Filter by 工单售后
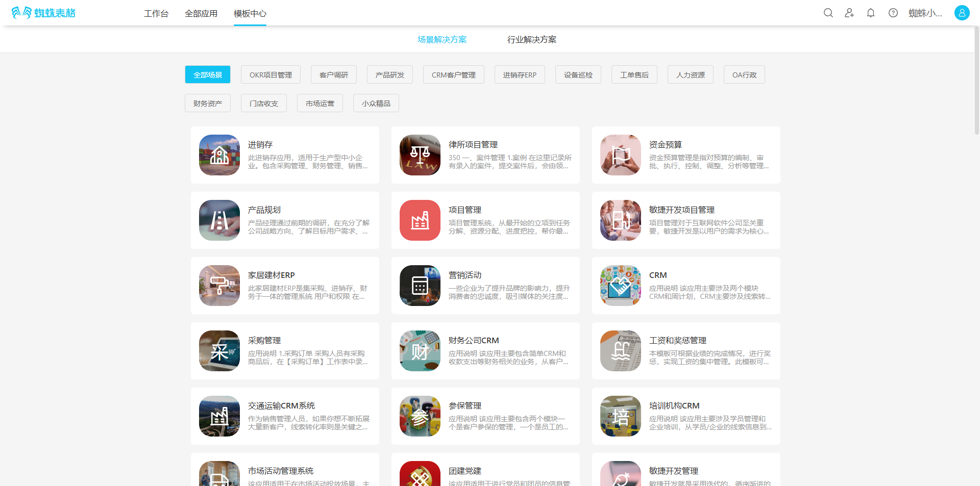This screenshot has width=980, height=486. (x=634, y=74)
